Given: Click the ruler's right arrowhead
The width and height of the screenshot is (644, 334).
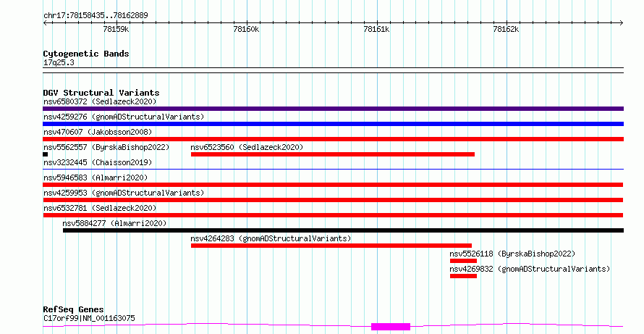Looking at the screenshot, I should 622,23.
